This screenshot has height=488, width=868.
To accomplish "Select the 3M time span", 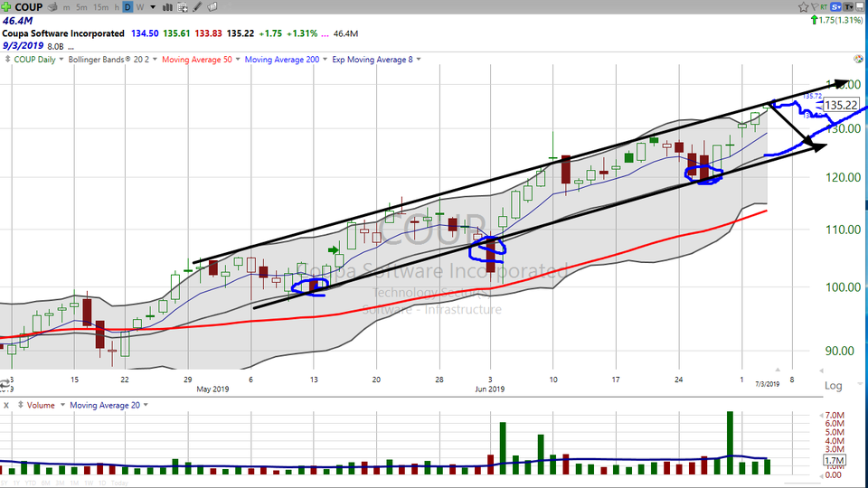I will click(x=60, y=483).
